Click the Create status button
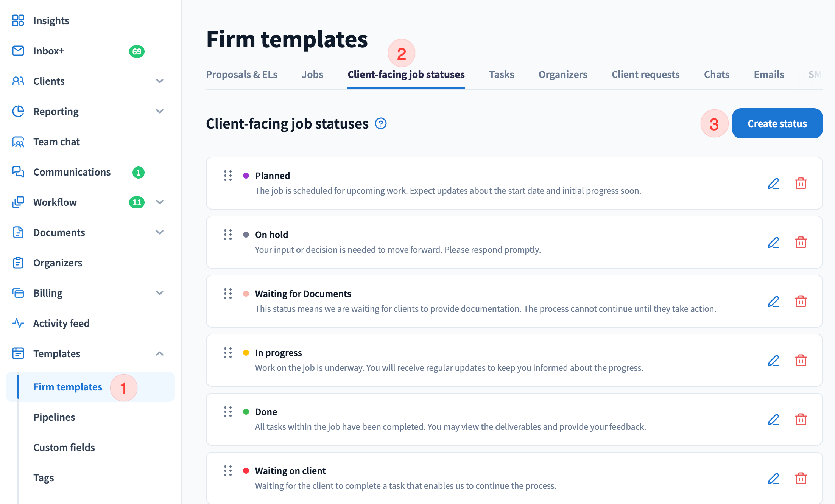835x504 pixels. tap(777, 124)
